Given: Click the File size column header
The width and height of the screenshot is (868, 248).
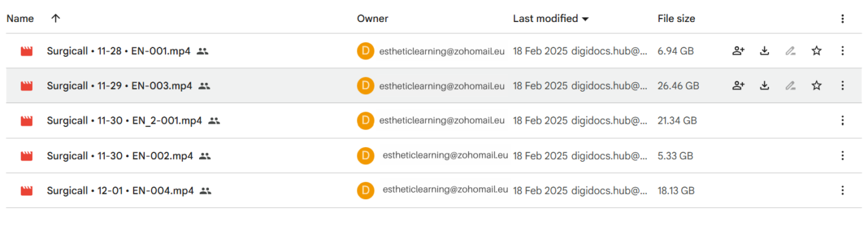Looking at the screenshot, I should coord(676,19).
